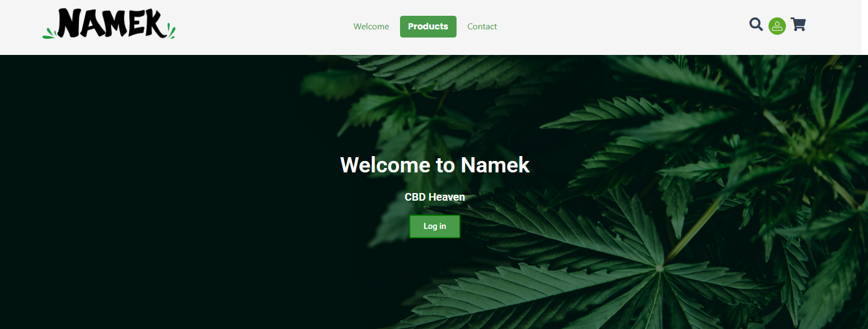The image size is (868, 329).
Task: Select the highlighted Products nav button
Action: click(428, 27)
